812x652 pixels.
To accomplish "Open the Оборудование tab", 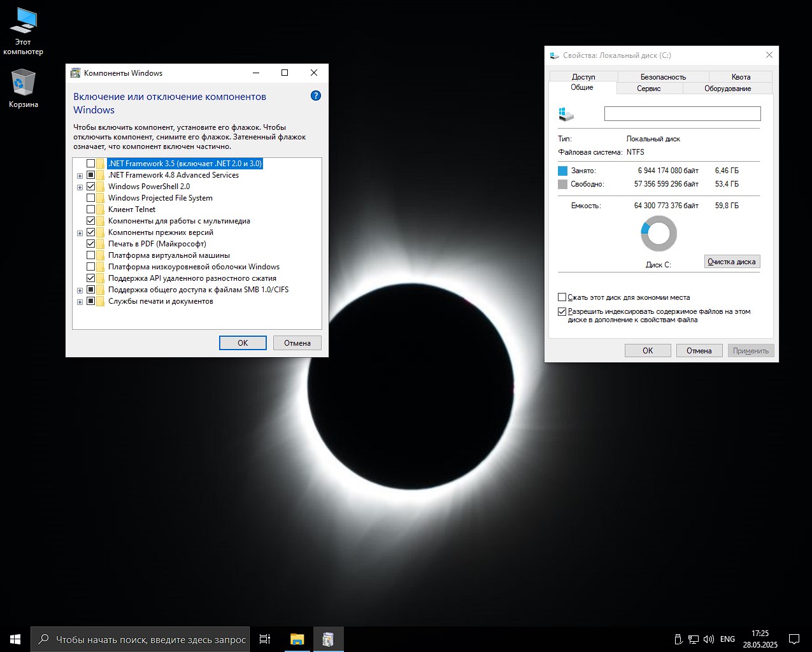I will point(727,89).
